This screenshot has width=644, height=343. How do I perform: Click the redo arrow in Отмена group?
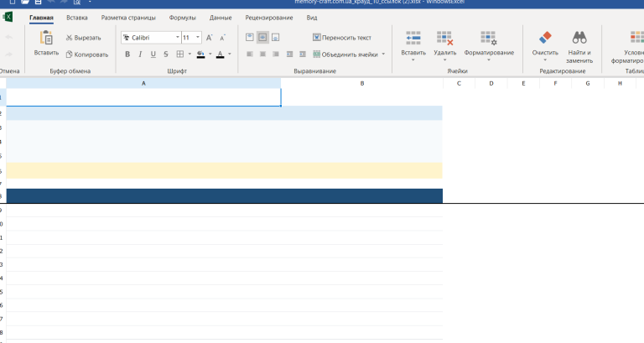pos(9,55)
